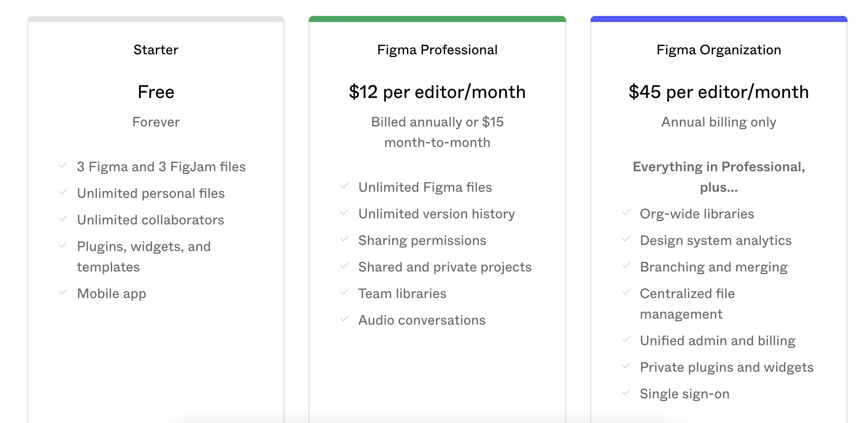The height and width of the screenshot is (423, 868).
Task: Click checkmark beside Unlimited personal files
Action: pyautogui.click(x=63, y=192)
